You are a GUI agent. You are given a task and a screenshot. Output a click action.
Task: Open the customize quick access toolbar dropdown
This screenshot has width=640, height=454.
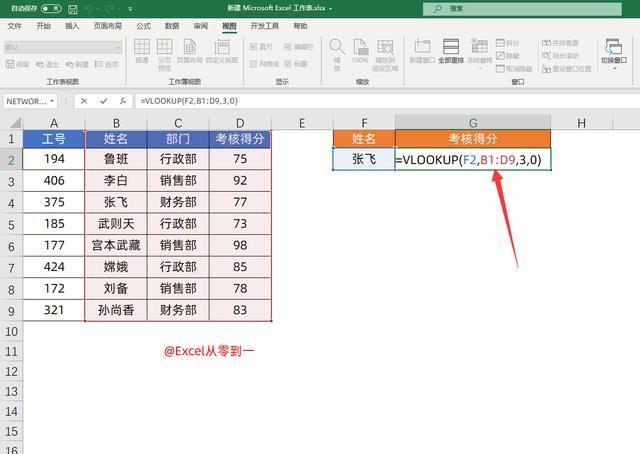[130, 9]
